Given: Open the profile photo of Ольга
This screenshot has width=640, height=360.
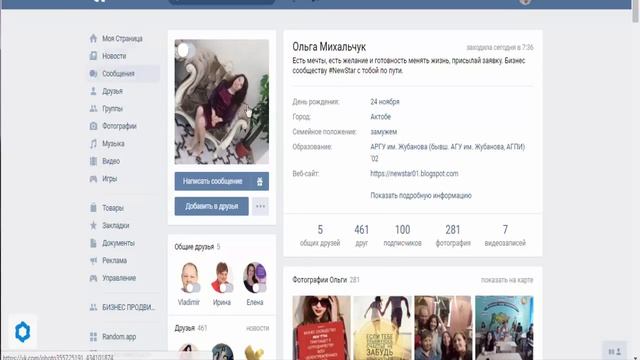Looking at the screenshot, I should click(x=222, y=102).
